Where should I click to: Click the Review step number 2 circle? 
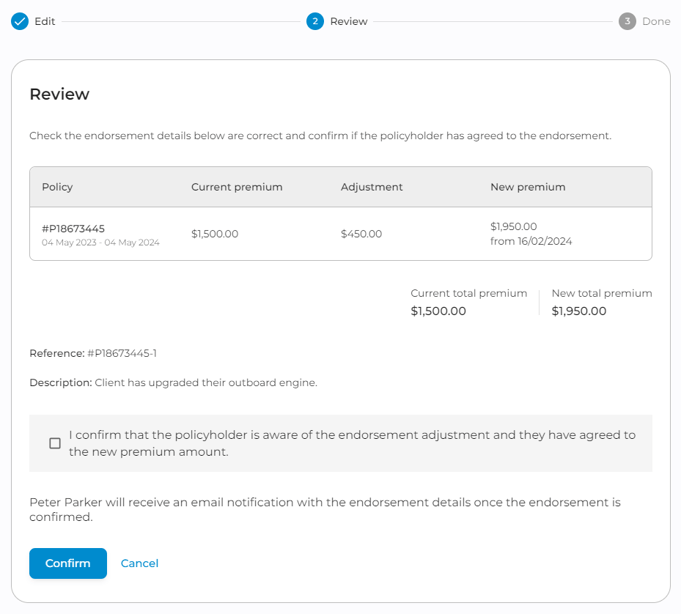click(315, 21)
